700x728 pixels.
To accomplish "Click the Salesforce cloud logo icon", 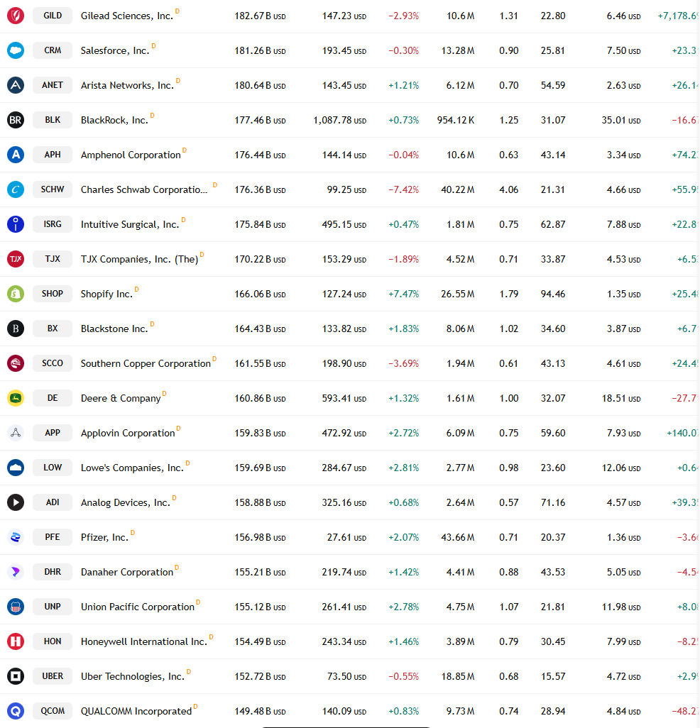I will 16,50.
